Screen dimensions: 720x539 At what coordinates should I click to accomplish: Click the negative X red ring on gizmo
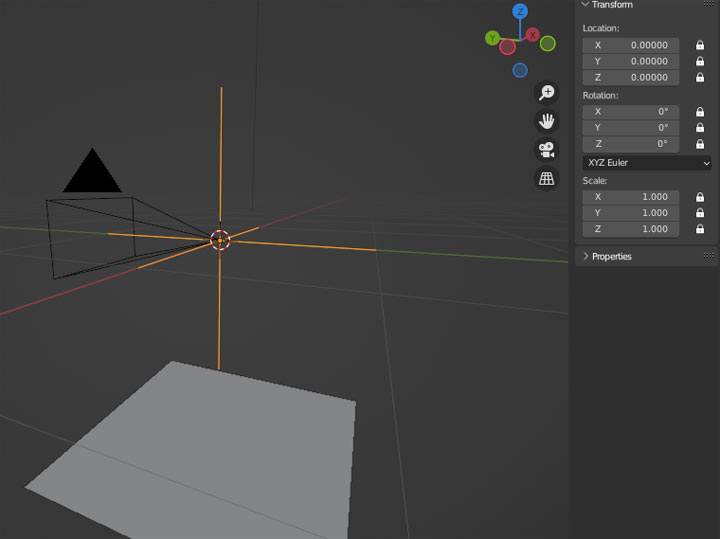tap(507, 47)
